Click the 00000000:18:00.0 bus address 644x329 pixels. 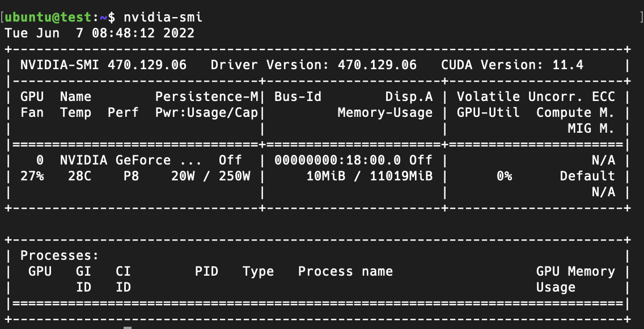tap(338, 160)
